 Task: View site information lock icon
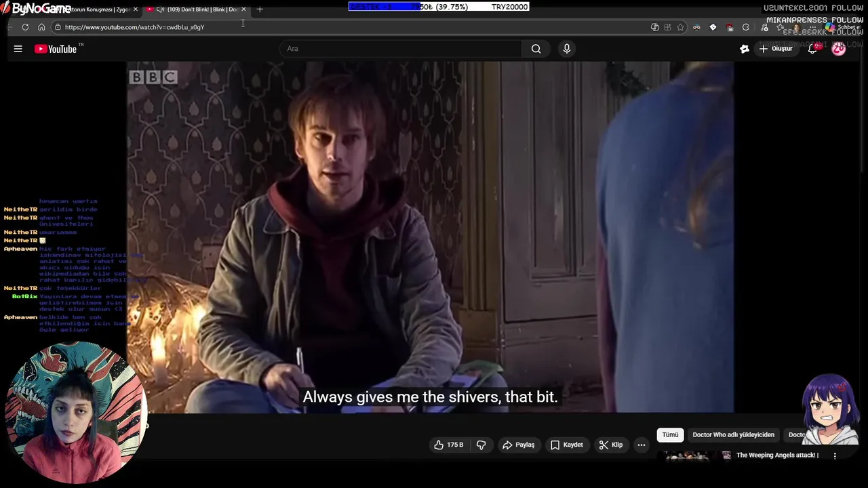coord(58,27)
